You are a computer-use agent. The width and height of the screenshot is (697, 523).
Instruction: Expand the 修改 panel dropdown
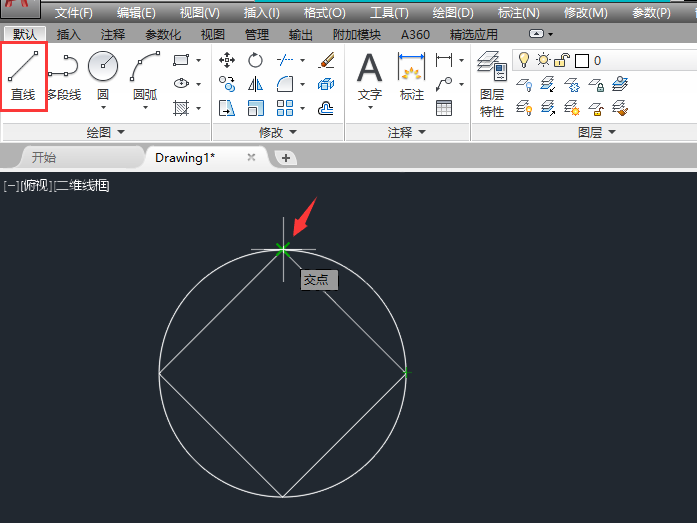tap(278, 132)
